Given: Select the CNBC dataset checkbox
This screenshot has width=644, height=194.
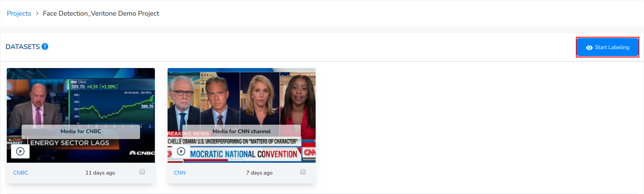Looking at the screenshot, I should pyautogui.click(x=142, y=172).
